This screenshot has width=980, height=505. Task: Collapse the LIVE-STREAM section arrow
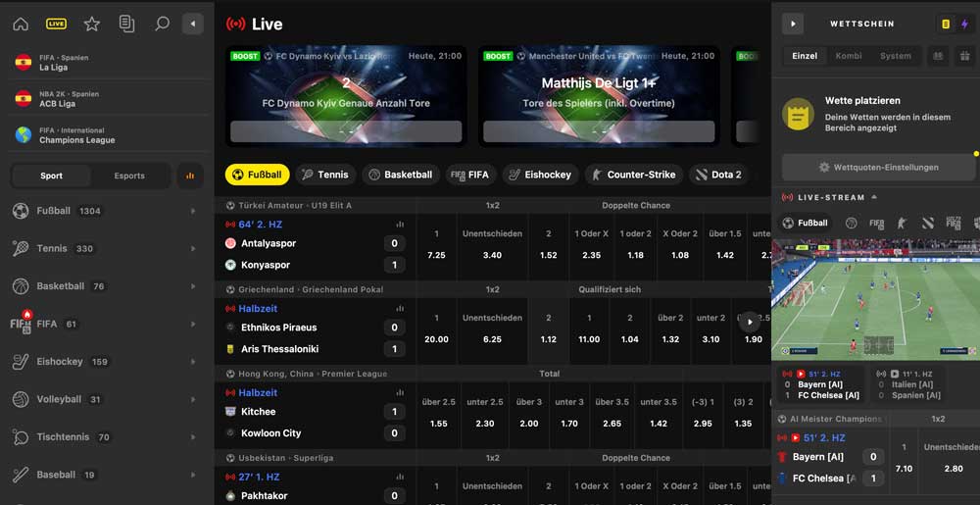(874, 197)
